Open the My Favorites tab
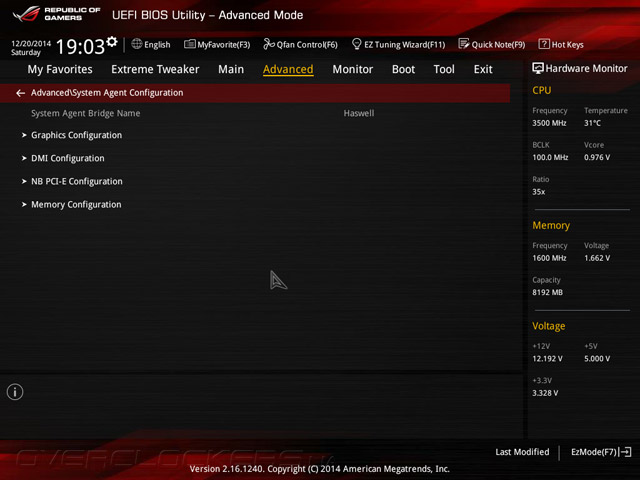 click(60, 69)
